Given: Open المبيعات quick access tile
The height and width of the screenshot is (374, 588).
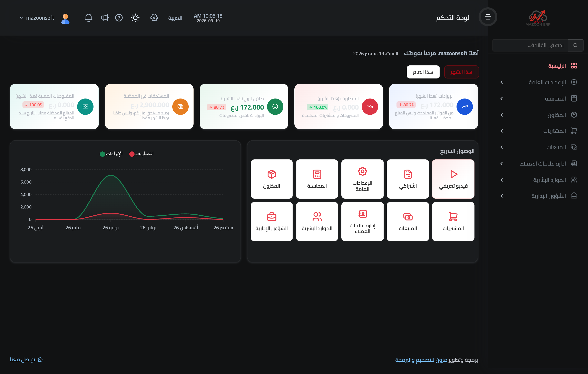Looking at the screenshot, I should pos(408,222).
